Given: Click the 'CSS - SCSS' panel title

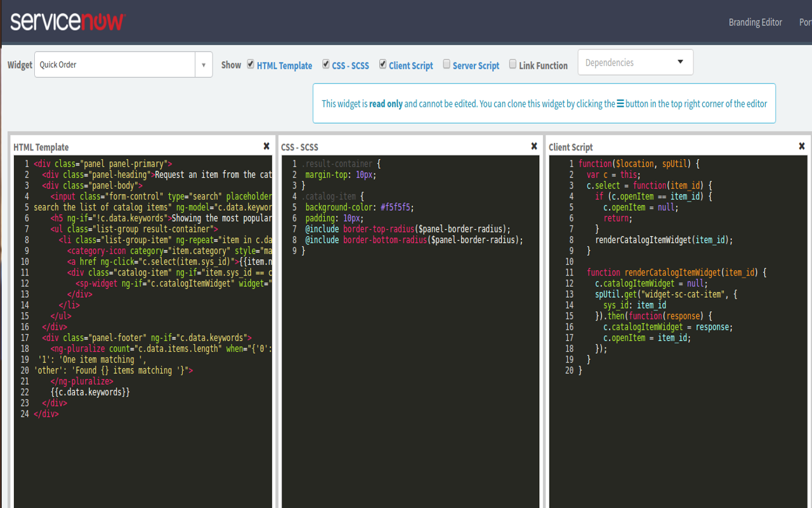Looking at the screenshot, I should (x=299, y=147).
